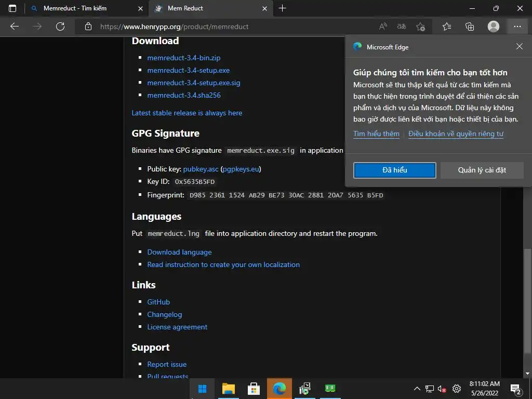This screenshot has height=399, width=532.
Task: Open a new tab with the plus button
Action: pos(282,8)
